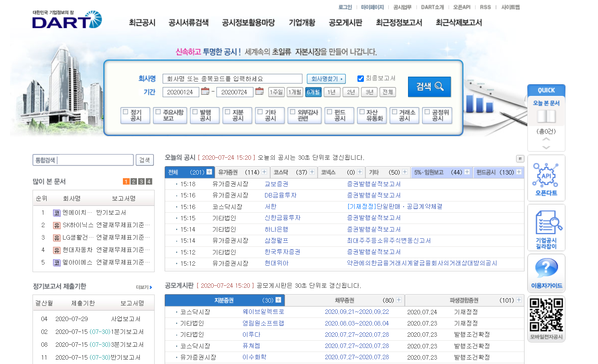Check the 공정위공시 checkbox
The height and width of the screenshot is (364, 598).
(x=427, y=112)
